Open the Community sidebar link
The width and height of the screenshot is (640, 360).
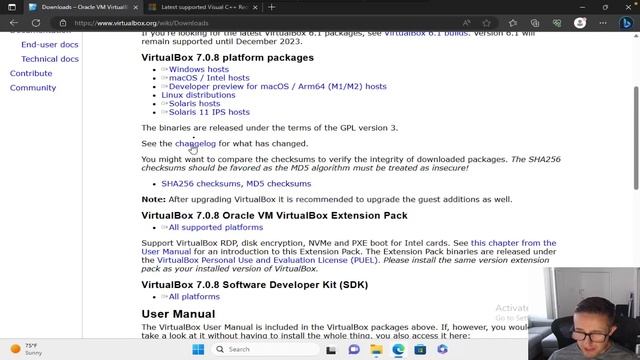tap(33, 88)
